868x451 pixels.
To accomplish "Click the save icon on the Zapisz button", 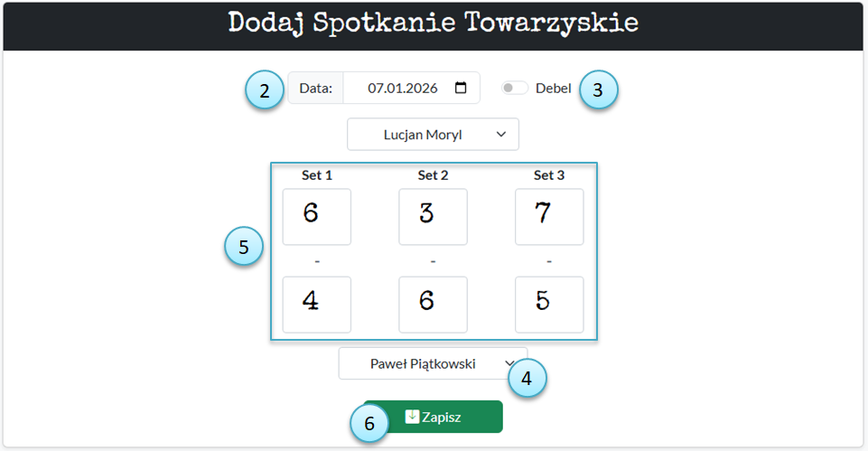I will click(x=412, y=417).
